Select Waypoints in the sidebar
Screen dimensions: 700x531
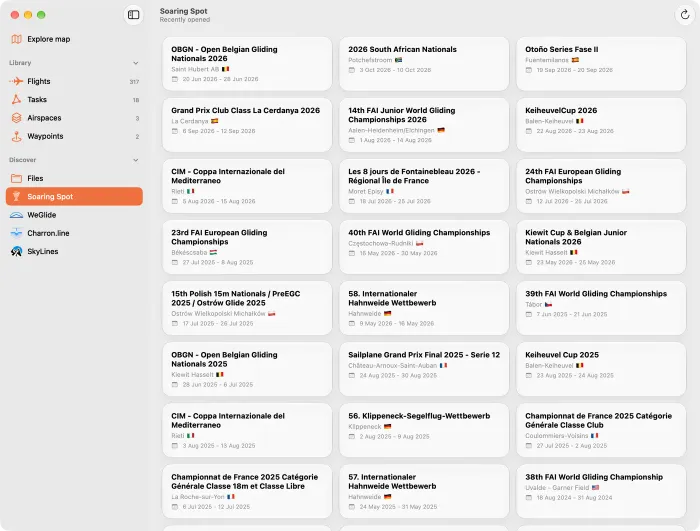point(74,136)
